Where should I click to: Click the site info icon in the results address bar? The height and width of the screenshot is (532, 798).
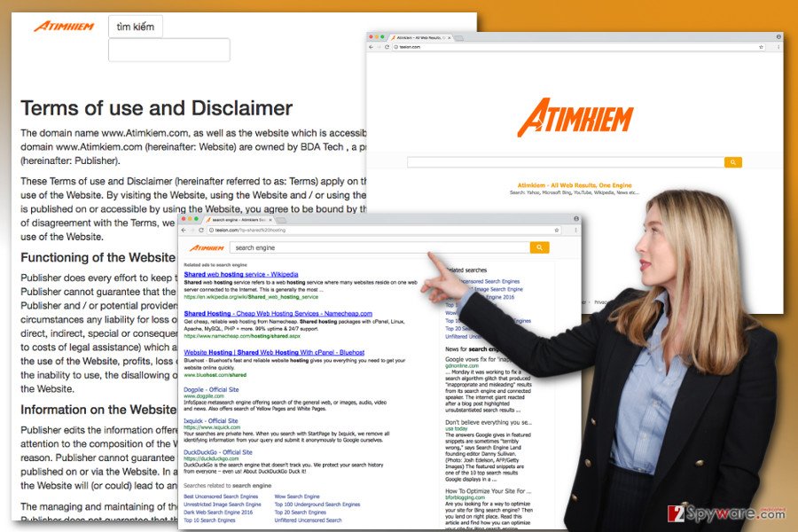pos(211,231)
